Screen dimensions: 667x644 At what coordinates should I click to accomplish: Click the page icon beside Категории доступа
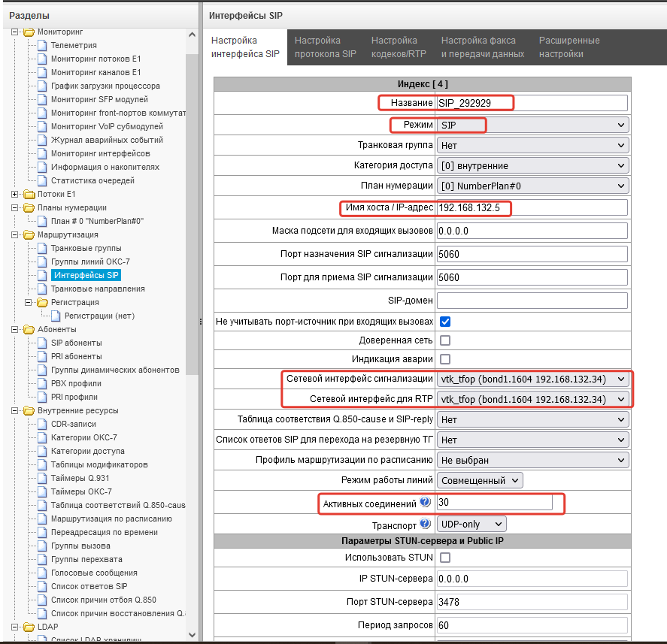[x=42, y=451]
